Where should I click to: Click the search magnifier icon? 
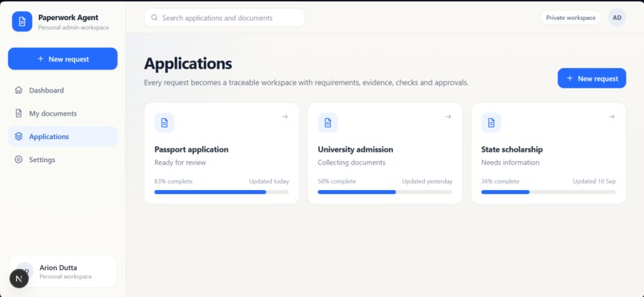click(x=154, y=18)
